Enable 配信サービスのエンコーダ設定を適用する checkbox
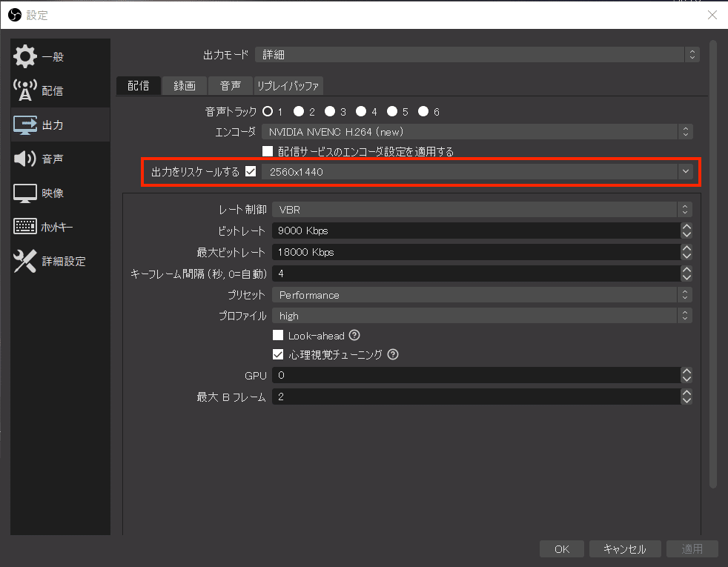Image resolution: width=728 pixels, height=567 pixels. pos(268,151)
